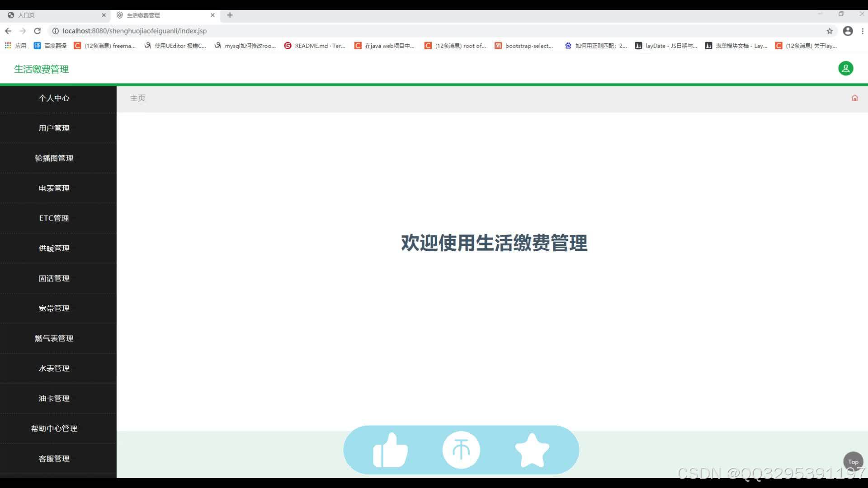Switch to the 入口页 tab

click(x=54, y=15)
